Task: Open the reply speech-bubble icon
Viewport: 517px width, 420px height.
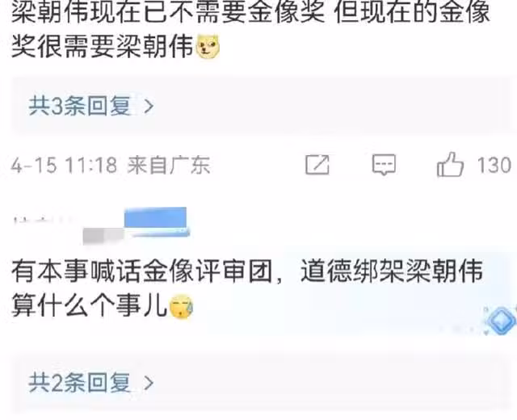Action: pos(385,165)
